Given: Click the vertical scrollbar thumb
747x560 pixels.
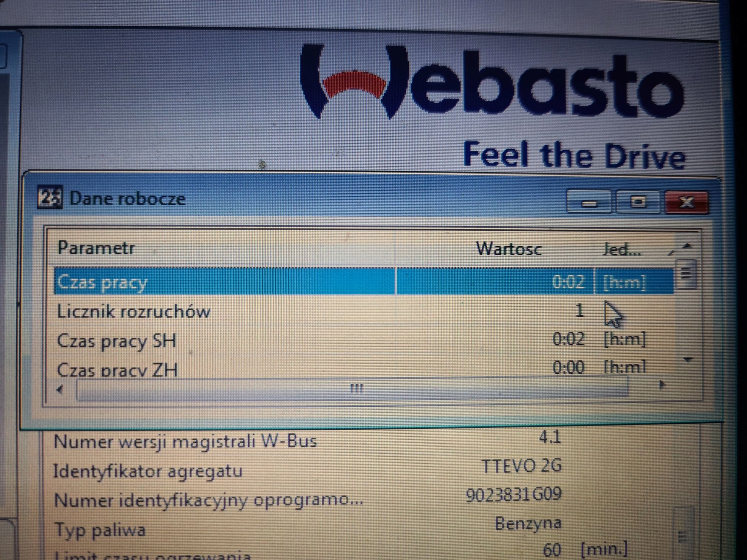Looking at the screenshot, I should [686, 274].
